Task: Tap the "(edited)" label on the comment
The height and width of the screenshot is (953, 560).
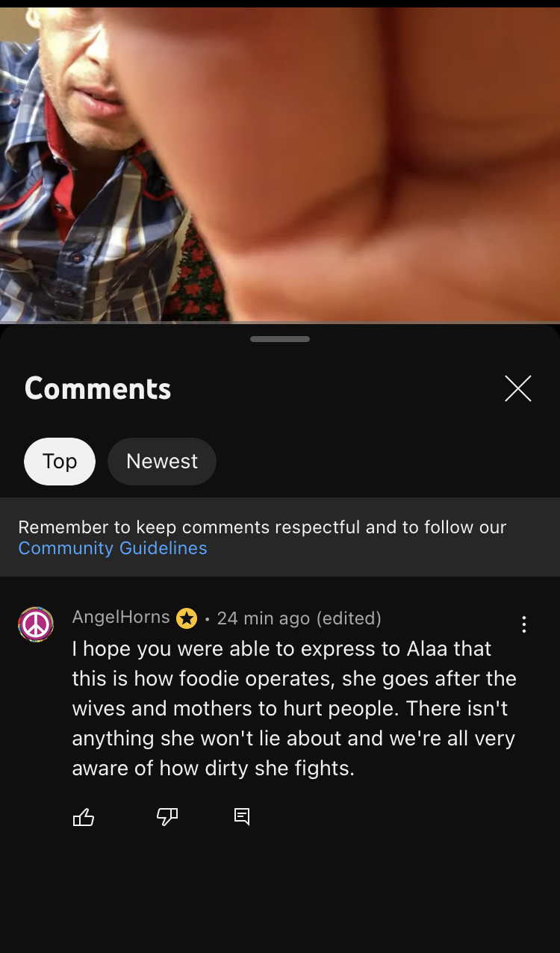Action: tap(349, 618)
